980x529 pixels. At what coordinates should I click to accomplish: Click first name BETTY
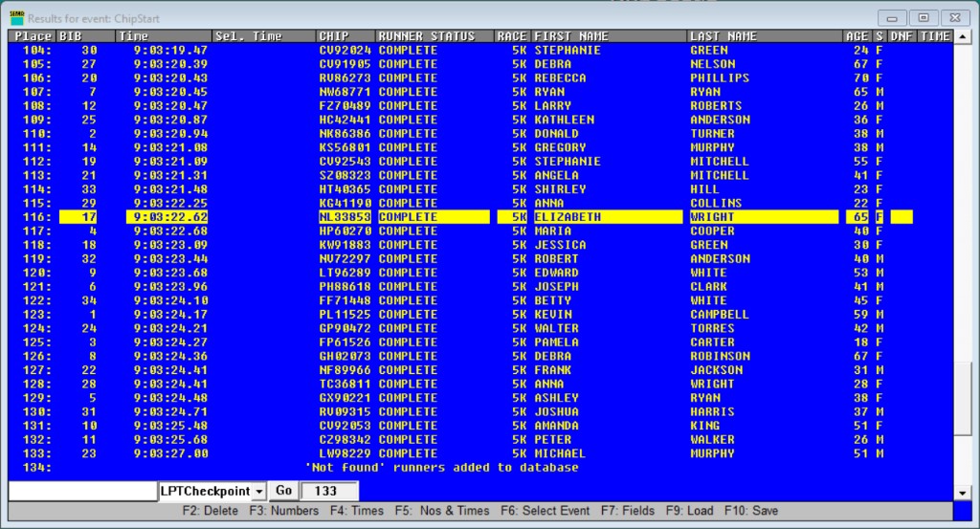552,300
